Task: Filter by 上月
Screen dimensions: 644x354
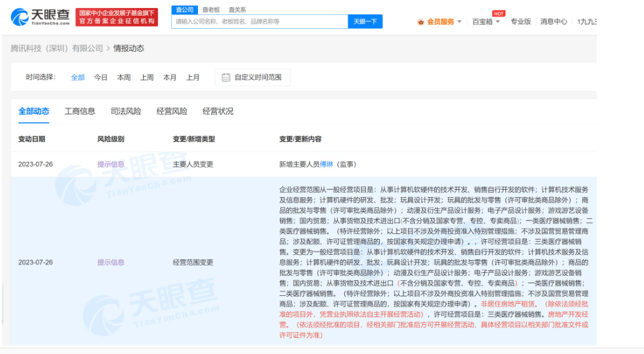Action: pos(193,77)
